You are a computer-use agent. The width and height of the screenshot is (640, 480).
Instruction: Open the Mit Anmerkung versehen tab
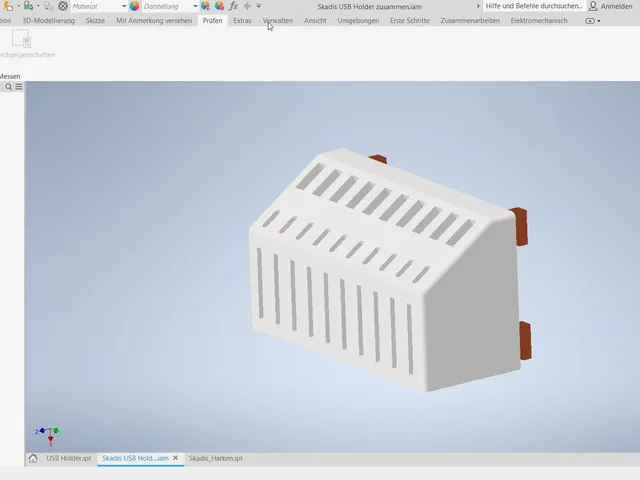pos(154,20)
